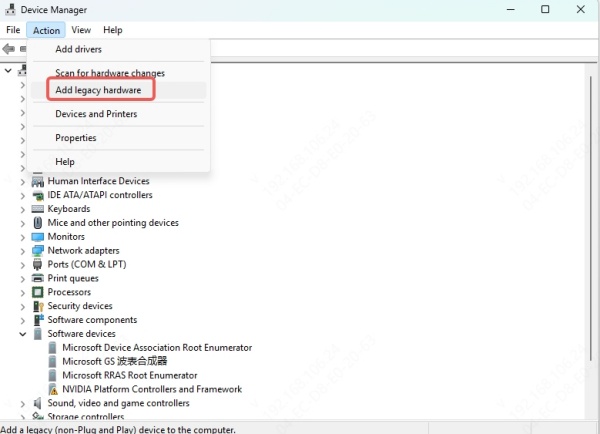Expand the Processors category
Screen dimensions: 600x434
[23, 293]
